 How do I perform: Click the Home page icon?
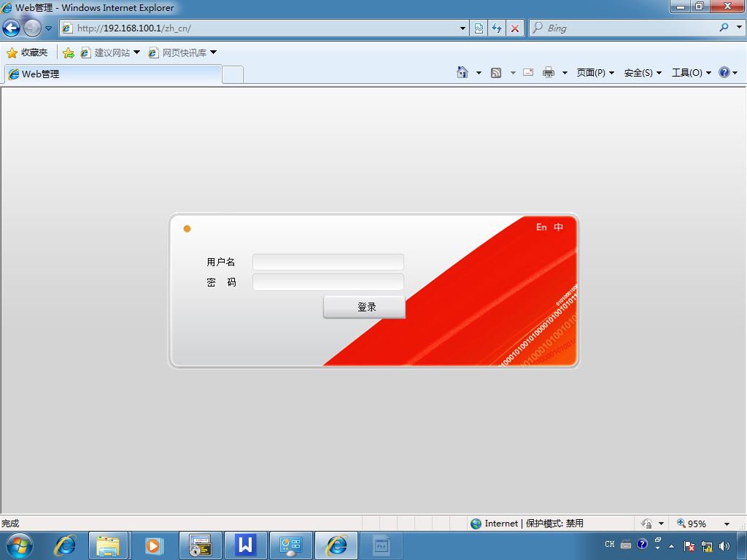(462, 72)
